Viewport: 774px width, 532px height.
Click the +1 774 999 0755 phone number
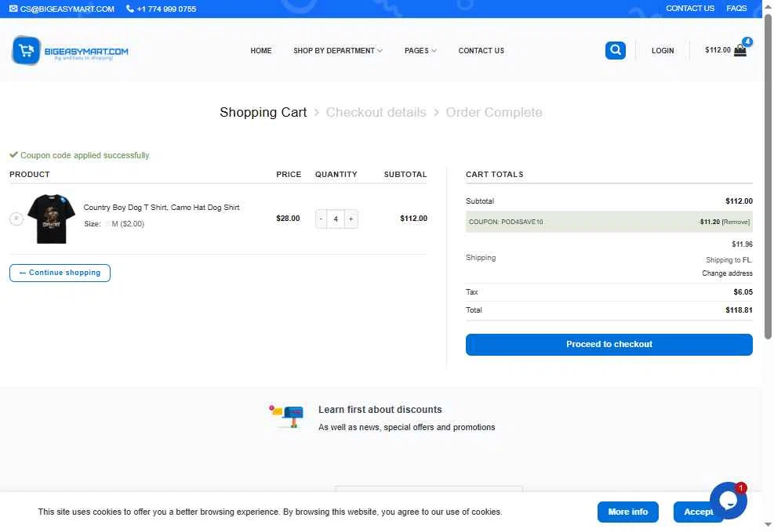click(x=166, y=9)
